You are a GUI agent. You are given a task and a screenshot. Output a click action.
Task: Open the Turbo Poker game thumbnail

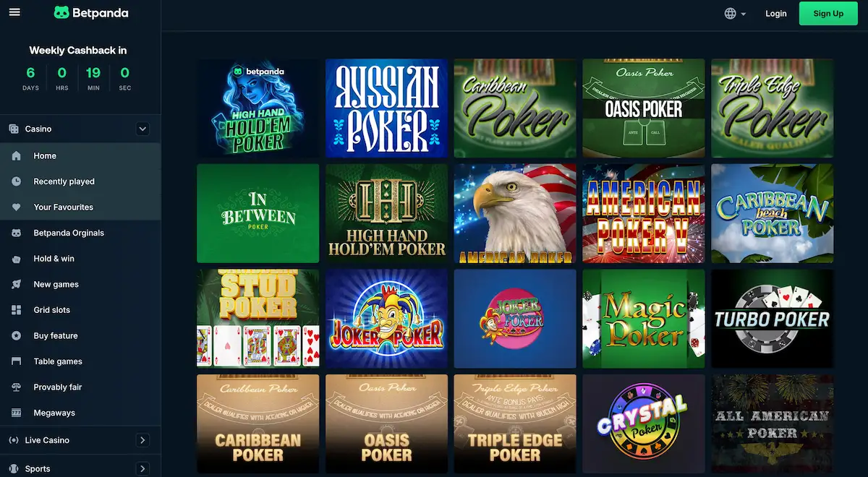coord(773,319)
